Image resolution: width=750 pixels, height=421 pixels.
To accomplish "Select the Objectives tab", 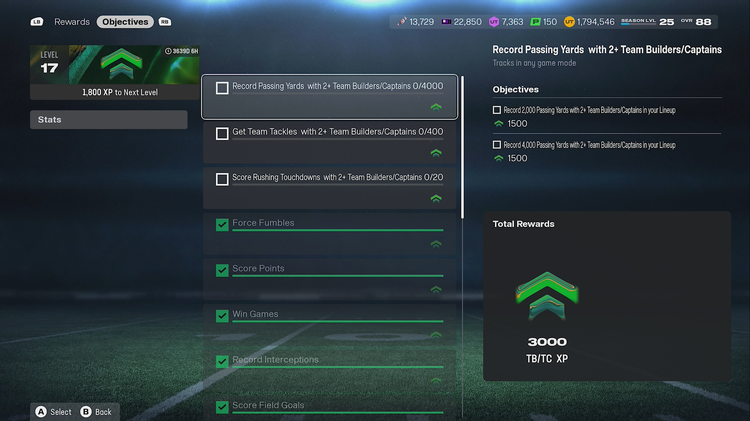I will 125,22.
